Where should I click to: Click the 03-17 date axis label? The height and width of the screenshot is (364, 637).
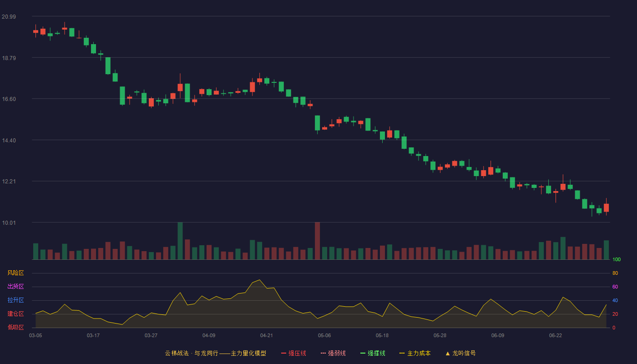[93, 335]
